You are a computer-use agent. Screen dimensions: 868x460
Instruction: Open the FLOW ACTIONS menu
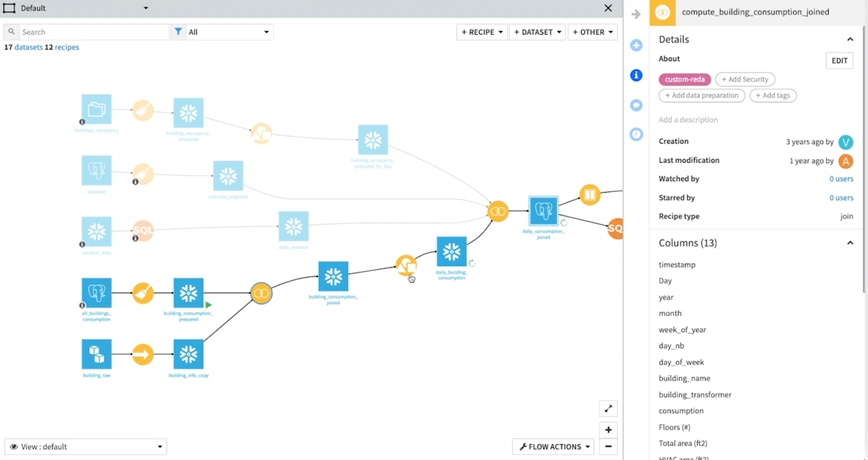click(x=553, y=446)
